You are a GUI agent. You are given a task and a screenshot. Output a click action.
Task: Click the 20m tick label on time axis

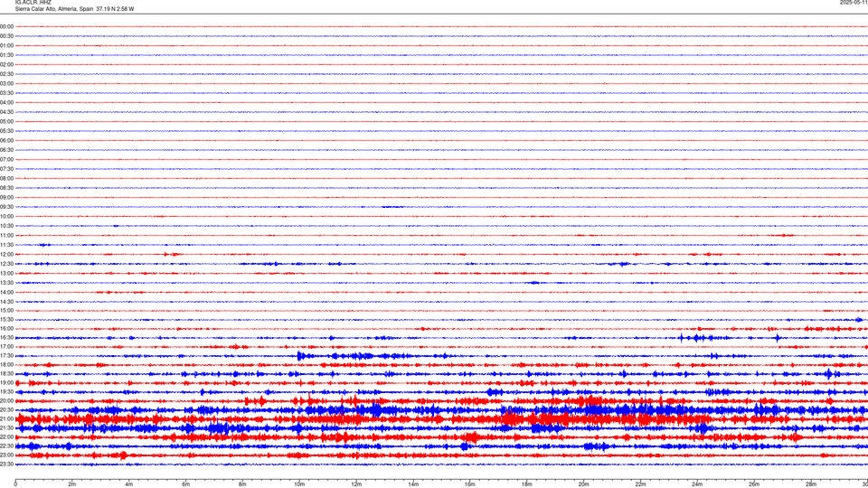click(583, 484)
